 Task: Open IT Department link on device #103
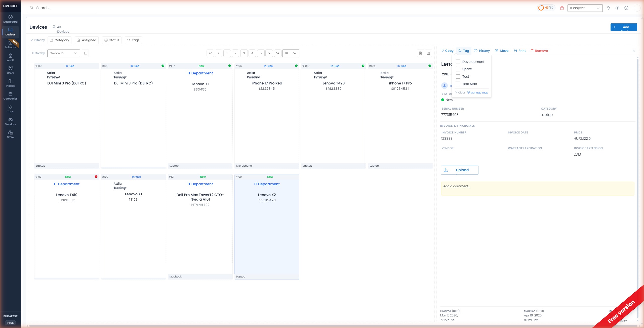pyautogui.click(x=67, y=184)
